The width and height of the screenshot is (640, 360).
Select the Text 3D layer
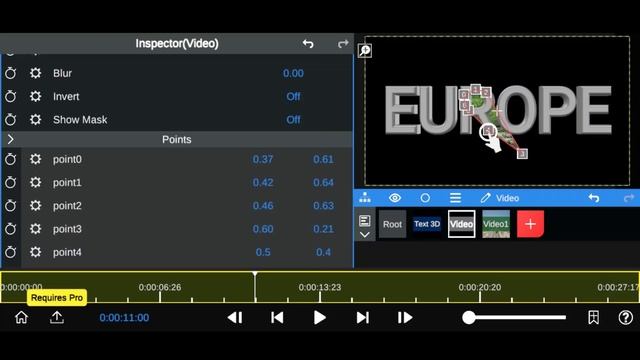pyautogui.click(x=427, y=224)
